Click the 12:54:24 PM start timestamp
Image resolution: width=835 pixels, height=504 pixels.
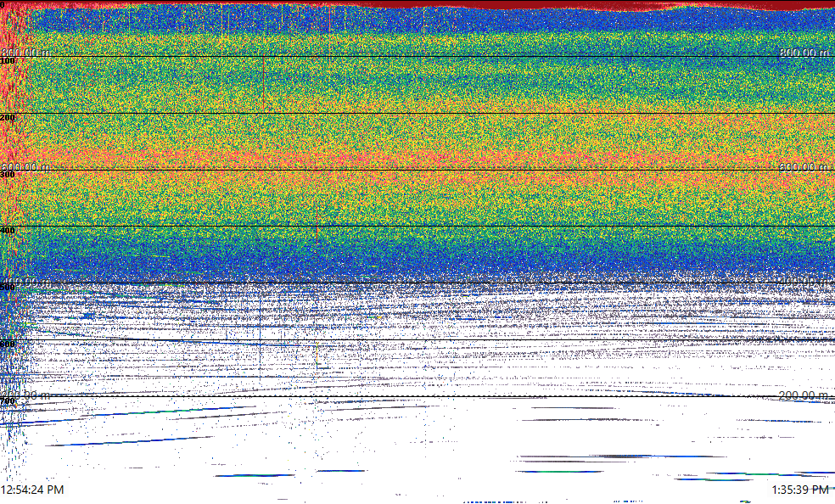pos(32,490)
